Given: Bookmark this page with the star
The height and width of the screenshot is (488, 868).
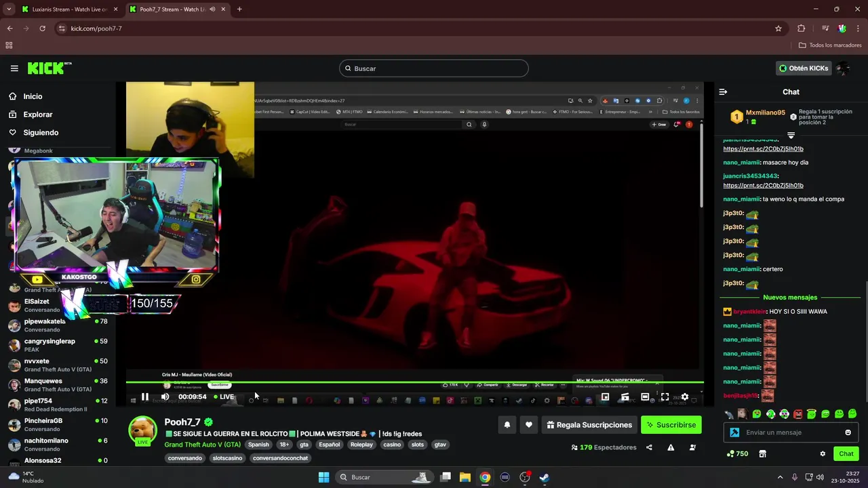Looking at the screenshot, I should coord(778,28).
